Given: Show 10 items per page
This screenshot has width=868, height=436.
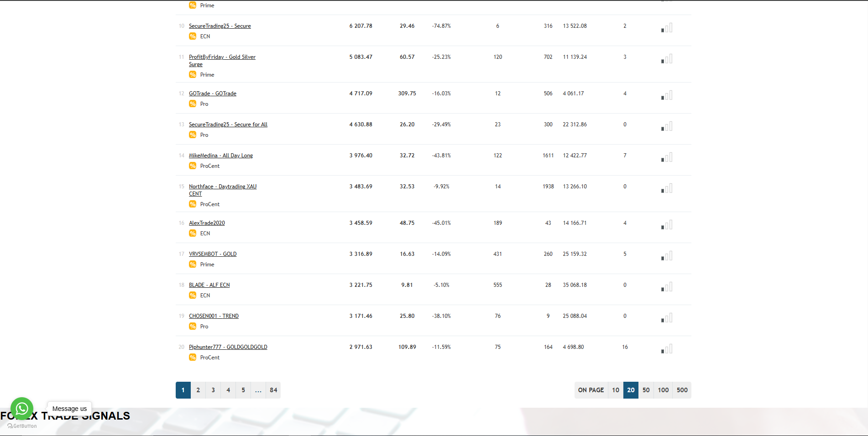Looking at the screenshot, I should [616, 390].
